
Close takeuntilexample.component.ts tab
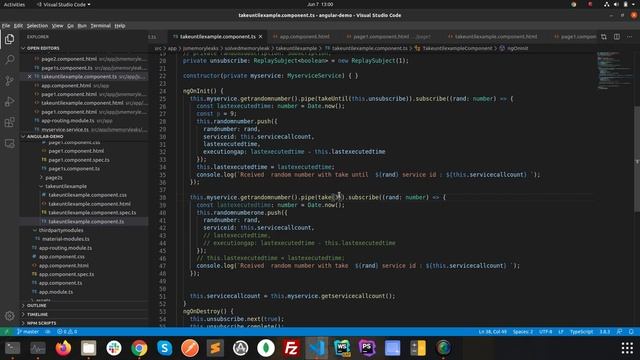[260, 37]
